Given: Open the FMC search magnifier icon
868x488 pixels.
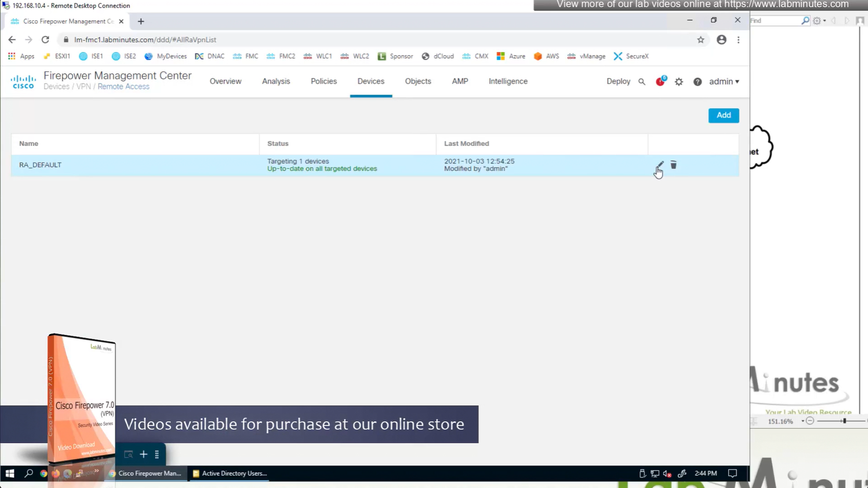Looking at the screenshot, I should 642,82.
